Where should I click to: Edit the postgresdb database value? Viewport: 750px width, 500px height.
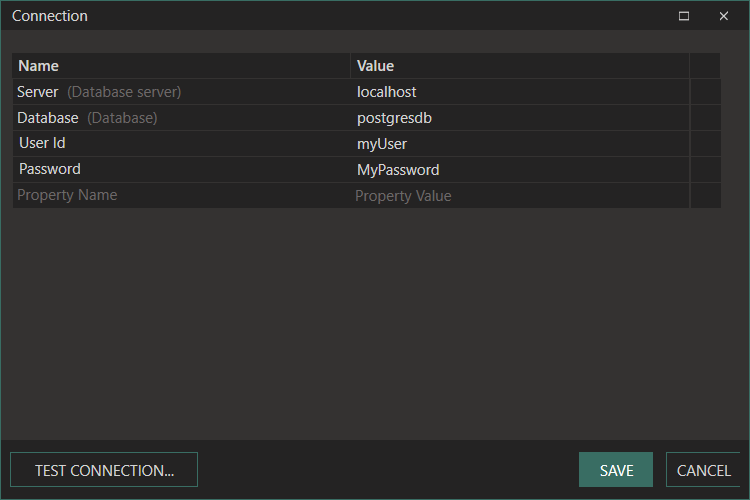[520, 118]
